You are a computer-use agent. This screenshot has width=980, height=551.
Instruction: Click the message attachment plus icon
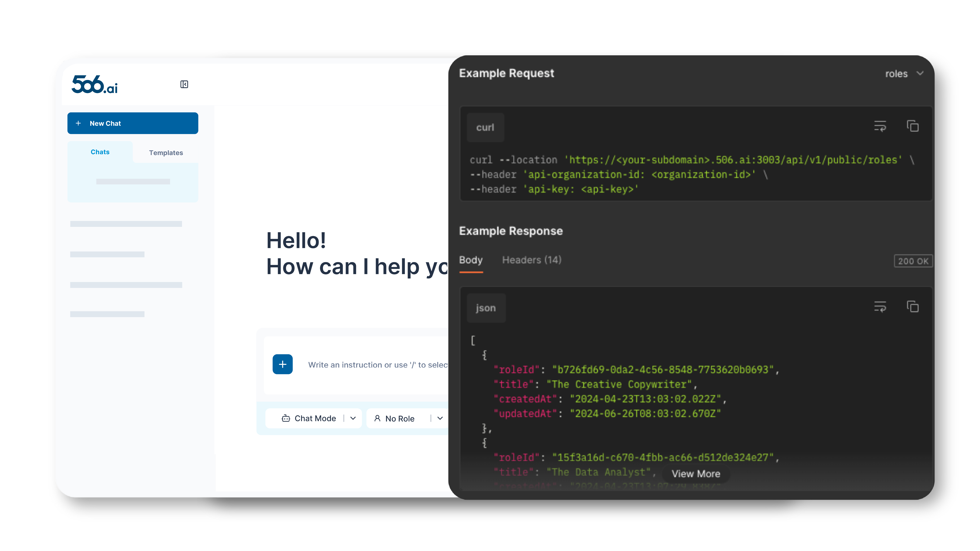283,364
